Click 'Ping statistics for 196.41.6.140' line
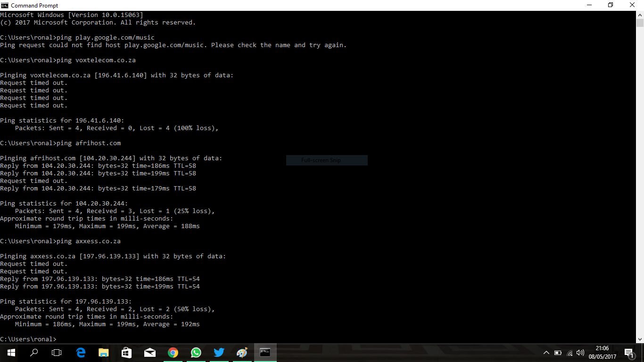The image size is (644, 362). coord(62,120)
